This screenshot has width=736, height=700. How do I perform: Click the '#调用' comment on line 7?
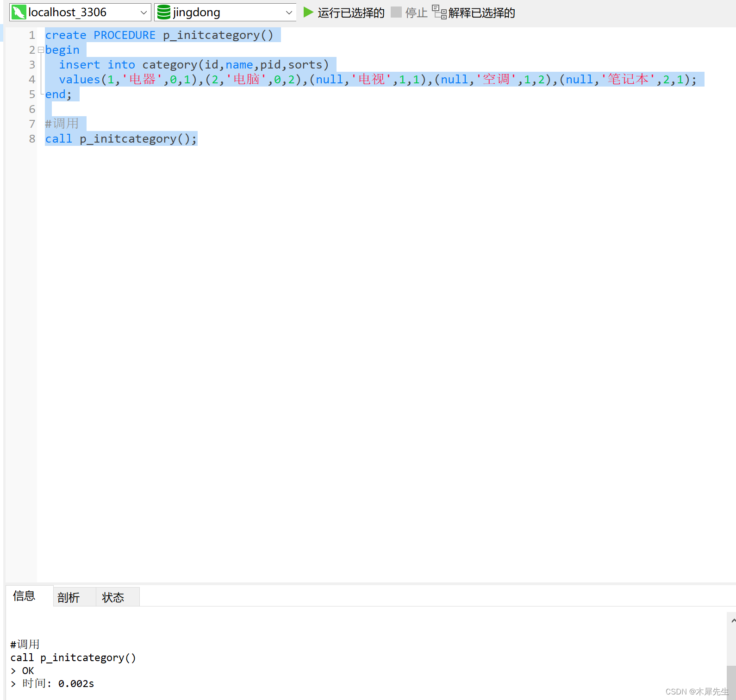click(62, 124)
